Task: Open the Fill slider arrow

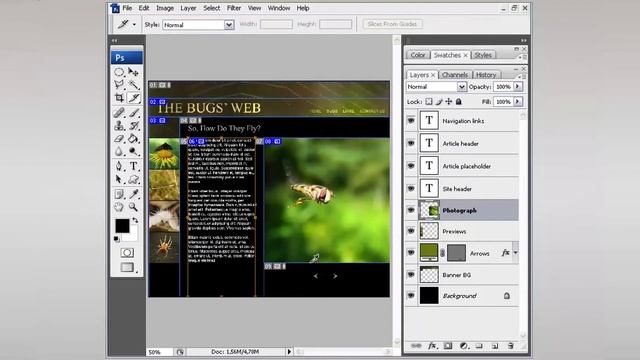Action: pos(518,102)
